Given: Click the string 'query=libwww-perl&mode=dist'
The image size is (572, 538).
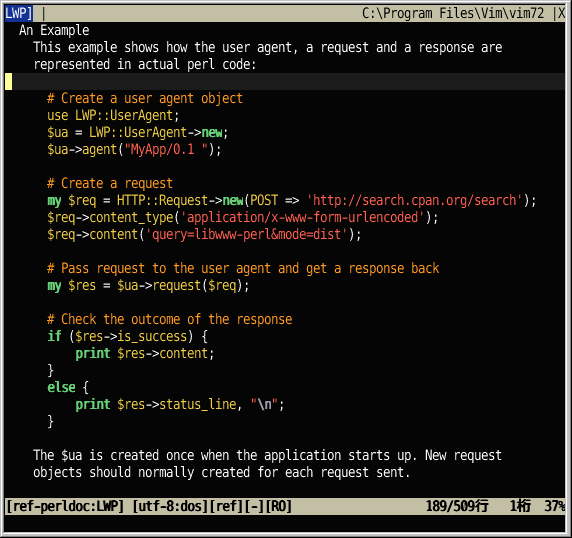Looking at the screenshot, I should point(246,234).
